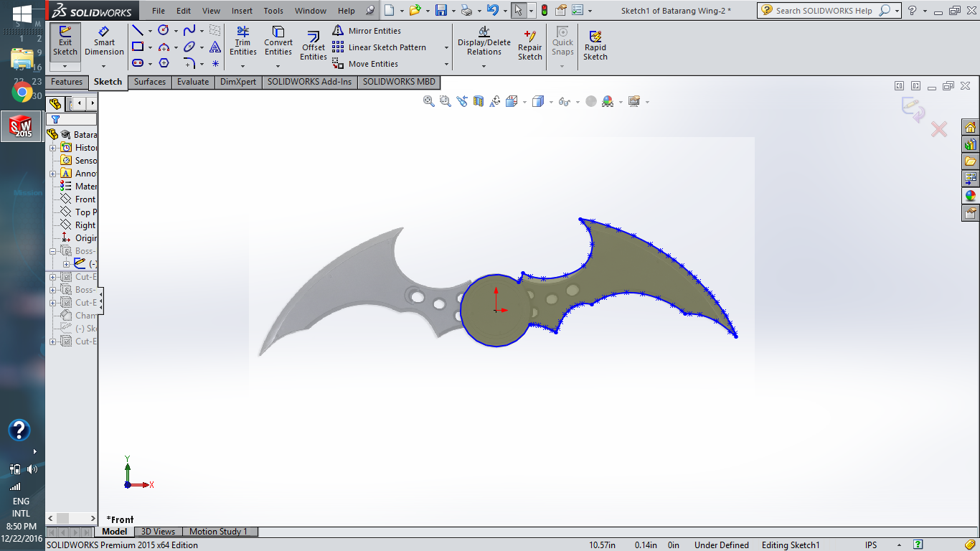Switch to the Surfaces tab
Image resolution: width=980 pixels, height=551 pixels.
[x=150, y=82]
